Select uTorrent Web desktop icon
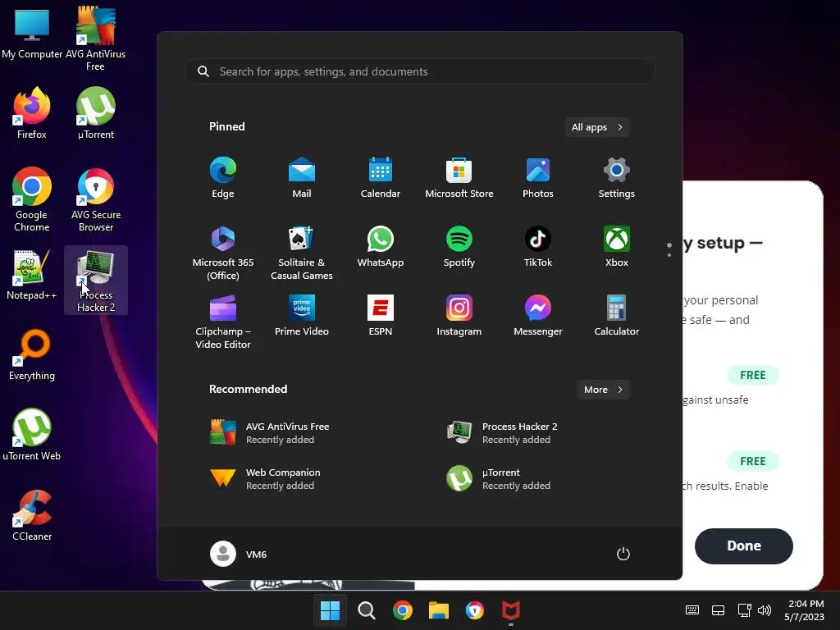This screenshot has width=840, height=630. click(x=32, y=435)
